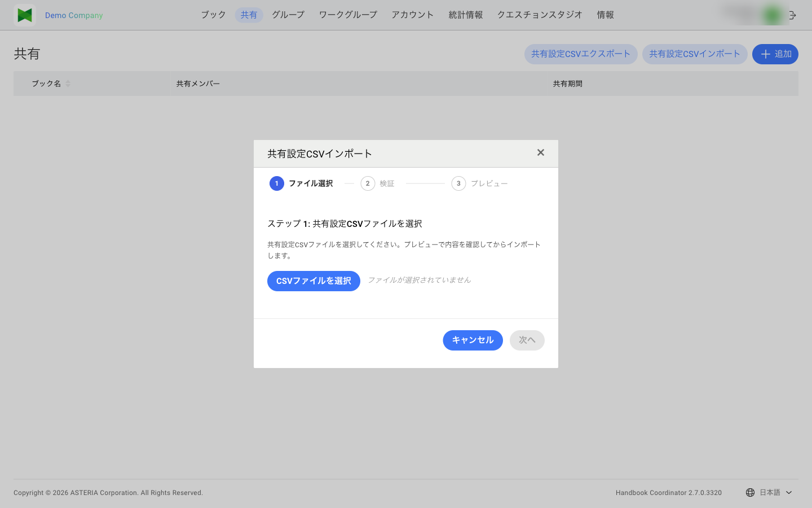Click the green user avatar
The width and height of the screenshot is (812, 508).
(x=773, y=15)
